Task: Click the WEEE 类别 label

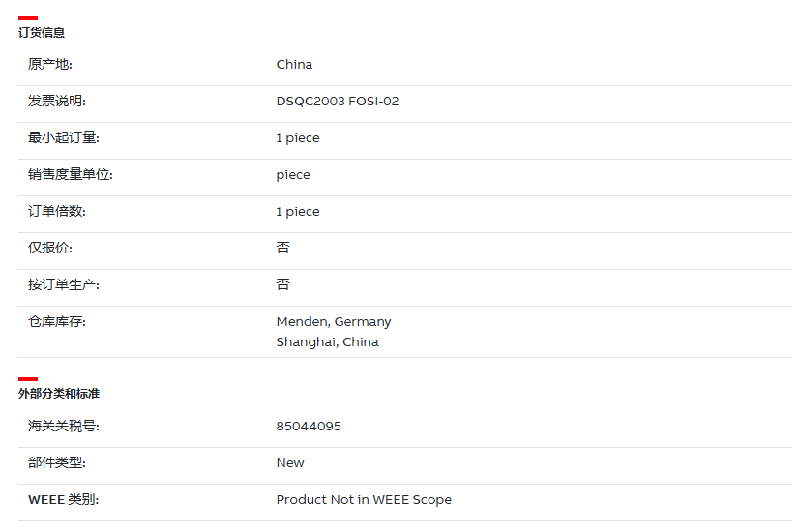Action: (x=64, y=499)
